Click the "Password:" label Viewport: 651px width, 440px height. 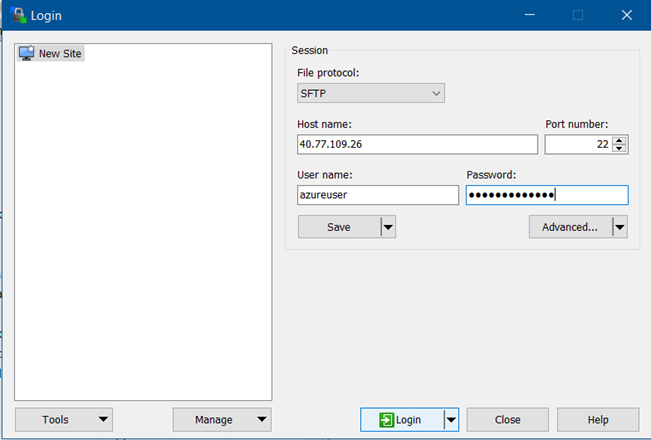(491, 175)
